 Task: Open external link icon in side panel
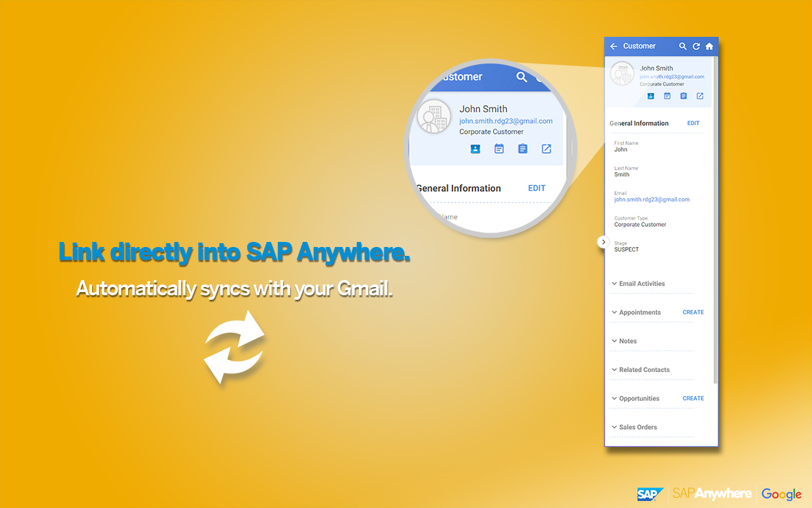pos(700,96)
